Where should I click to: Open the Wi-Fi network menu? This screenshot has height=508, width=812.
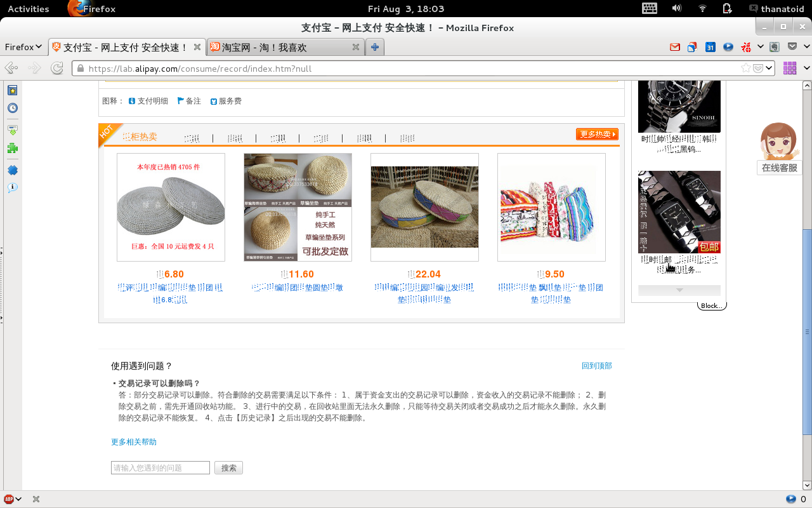702,8
